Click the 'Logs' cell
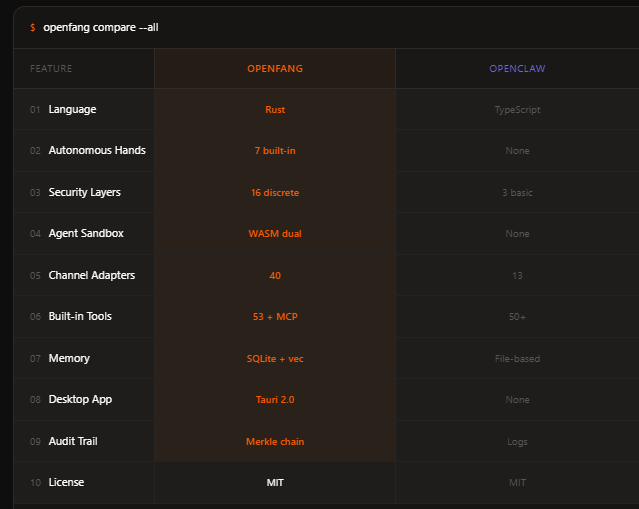The width and height of the screenshot is (639, 509). tap(518, 442)
